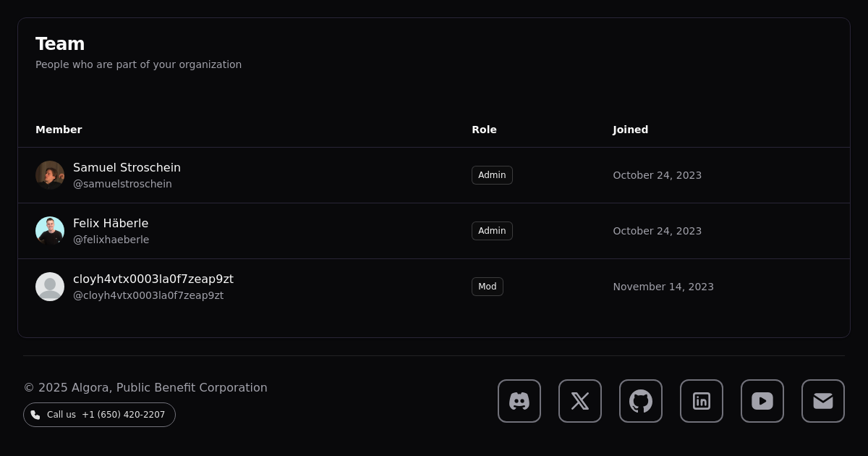Click the Joined column header
The width and height of the screenshot is (868, 456).
(x=630, y=130)
